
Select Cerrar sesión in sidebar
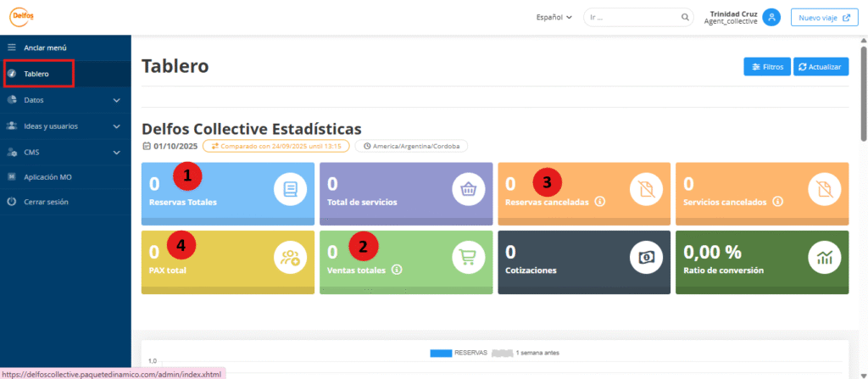(x=46, y=202)
